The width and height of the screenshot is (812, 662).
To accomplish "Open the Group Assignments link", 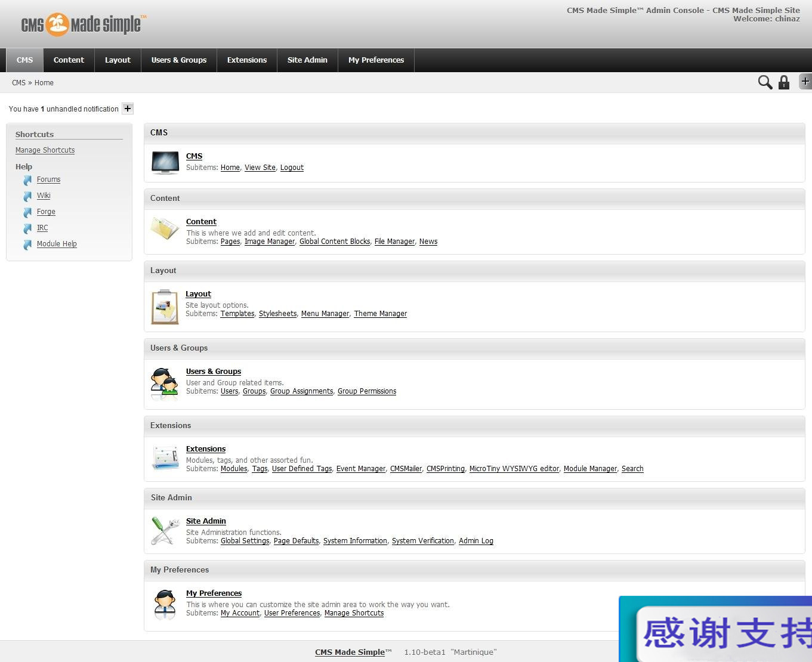I will tap(302, 391).
